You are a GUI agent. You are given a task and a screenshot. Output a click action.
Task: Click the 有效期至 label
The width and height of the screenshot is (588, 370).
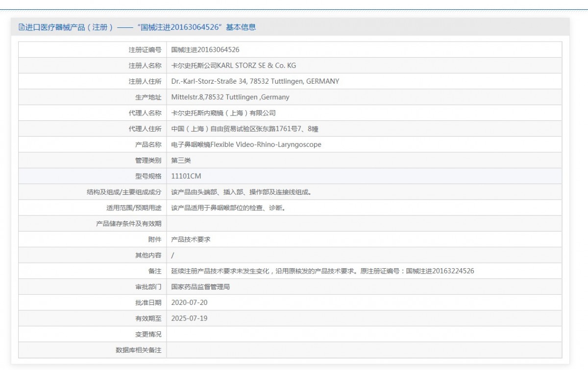(148, 318)
